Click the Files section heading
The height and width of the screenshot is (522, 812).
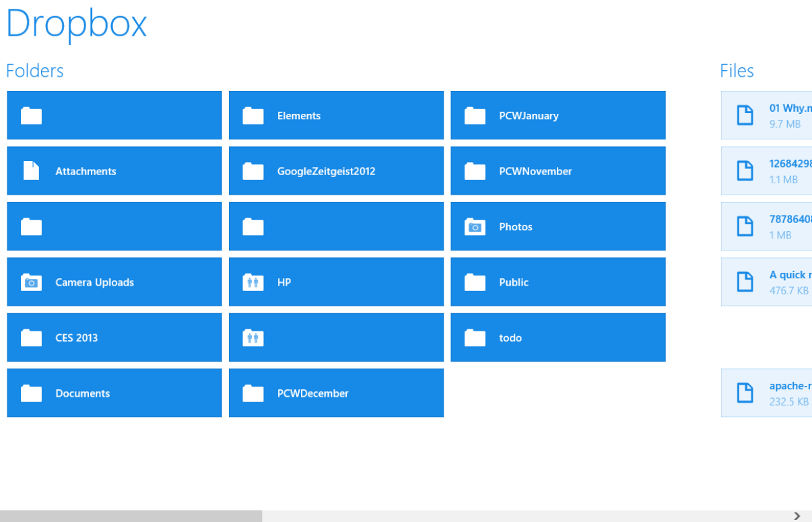[737, 71]
